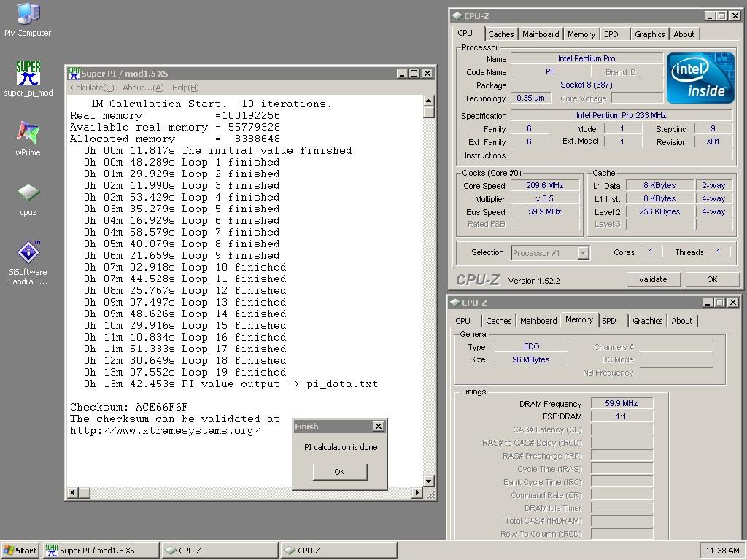Close the Finish dialog
The image size is (747, 560).
click(x=379, y=426)
